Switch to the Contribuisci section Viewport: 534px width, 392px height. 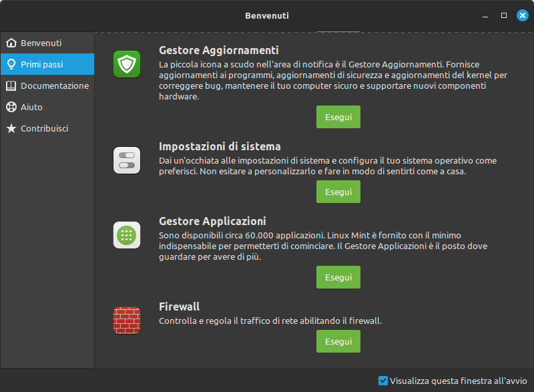point(47,128)
